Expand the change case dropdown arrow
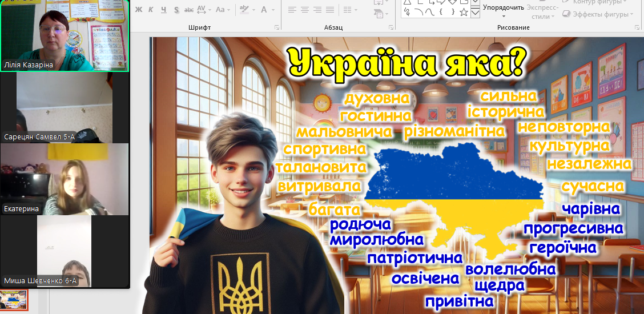Viewport: 644px width, 314px height. click(x=229, y=10)
